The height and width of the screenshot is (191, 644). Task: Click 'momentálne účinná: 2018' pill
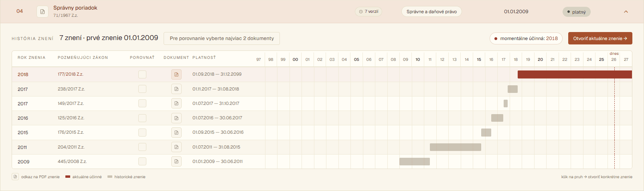526,38
